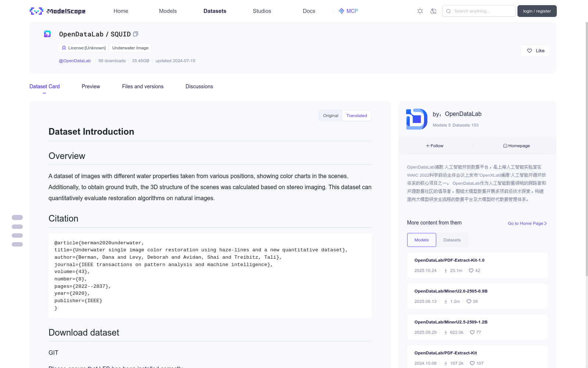Click the plus icon next to Follow
Screen dimensions: 588x368
coord(428,146)
